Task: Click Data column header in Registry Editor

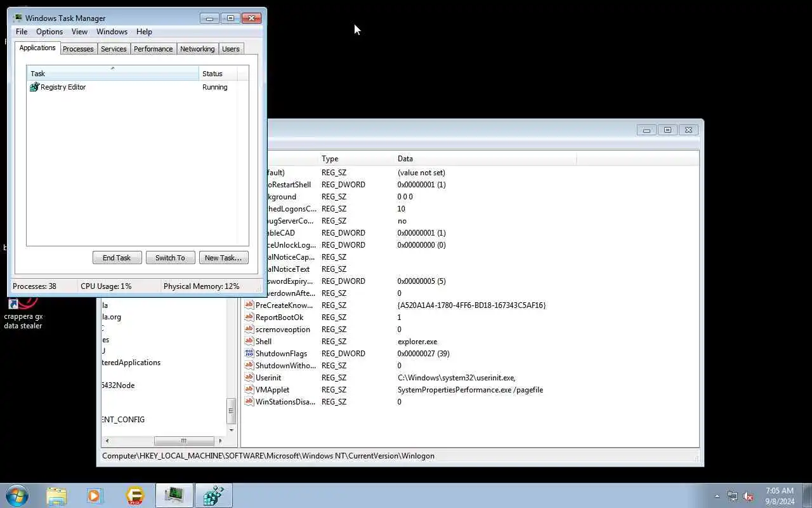Action: tap(485, 159)
